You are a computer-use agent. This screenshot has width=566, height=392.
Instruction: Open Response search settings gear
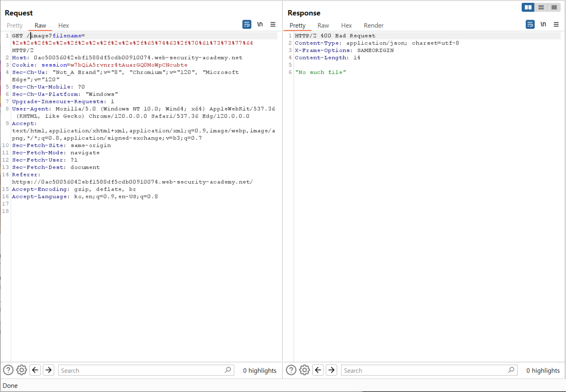[305, 370]
